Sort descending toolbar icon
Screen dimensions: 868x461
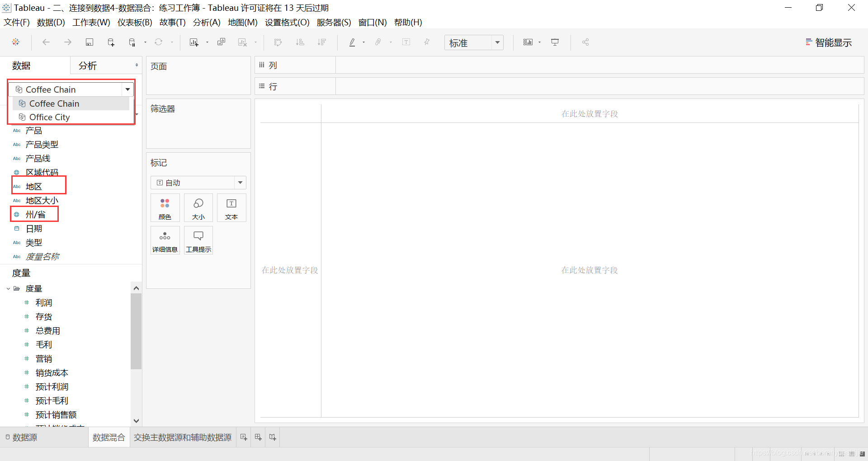[x=321, y=42]
